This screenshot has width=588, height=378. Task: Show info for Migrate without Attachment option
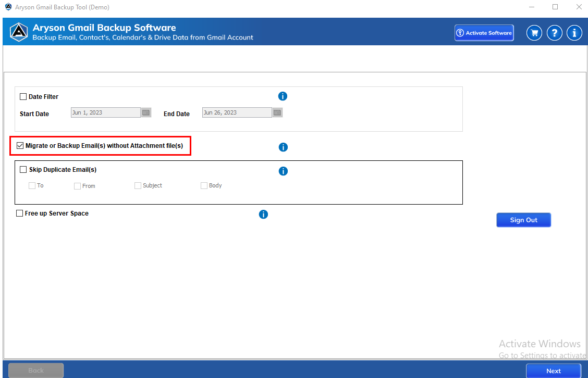click(x=283, y=147)
